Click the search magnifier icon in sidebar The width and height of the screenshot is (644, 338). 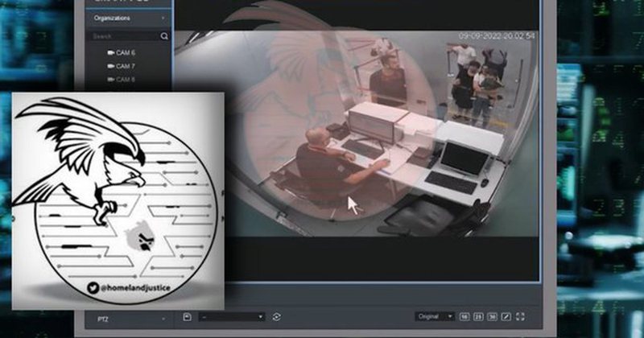click(164, 36)
